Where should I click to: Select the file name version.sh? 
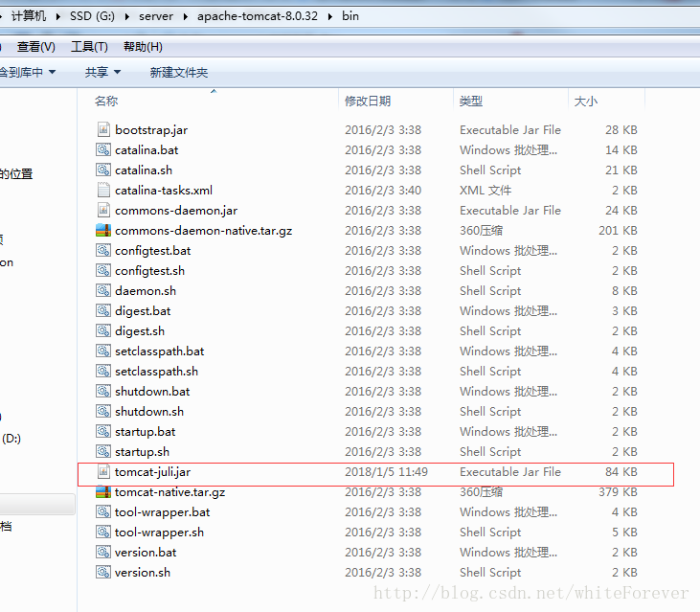143,573
